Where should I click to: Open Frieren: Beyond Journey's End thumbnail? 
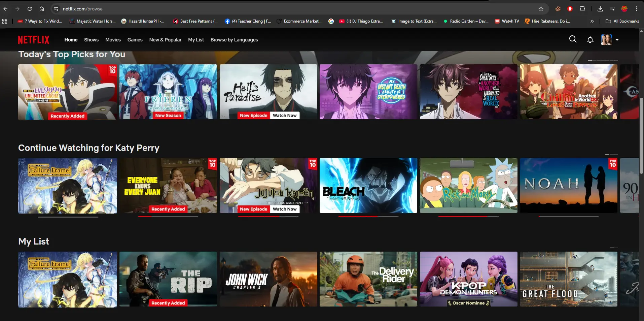pyautogui.click(x=168, y=92)
